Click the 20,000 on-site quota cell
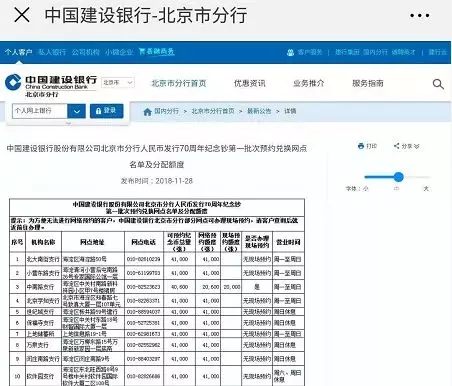 click(231, 287)
